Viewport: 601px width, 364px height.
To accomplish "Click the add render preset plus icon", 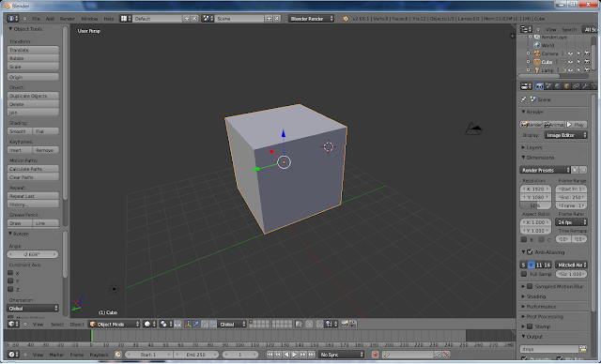I will click(575, 170).
